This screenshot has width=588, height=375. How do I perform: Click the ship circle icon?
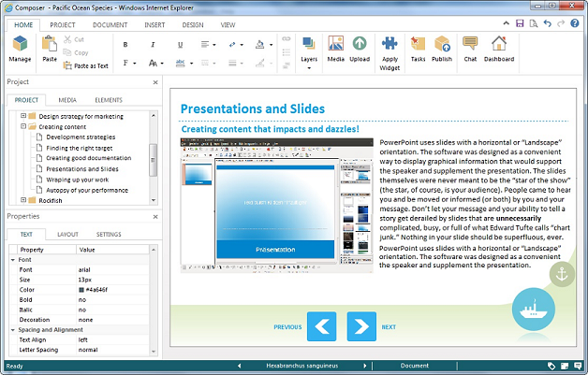pos(534,309)
